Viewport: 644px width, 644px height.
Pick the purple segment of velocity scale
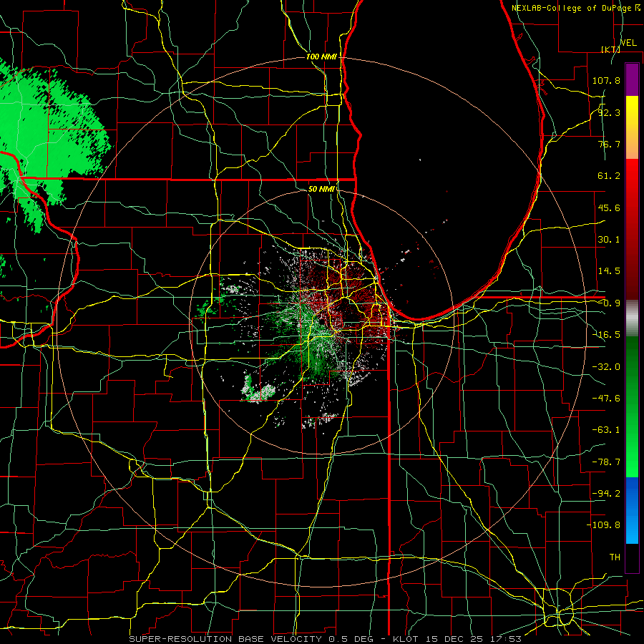[632, 79]
